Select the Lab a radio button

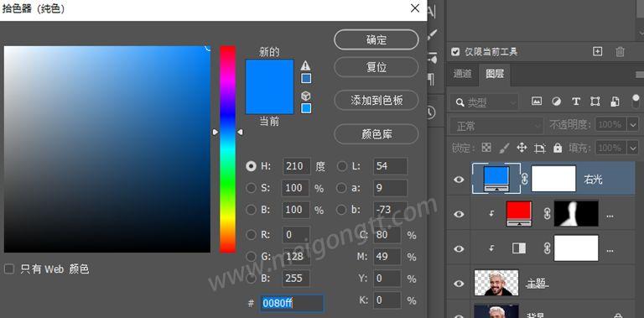point(342,188)
